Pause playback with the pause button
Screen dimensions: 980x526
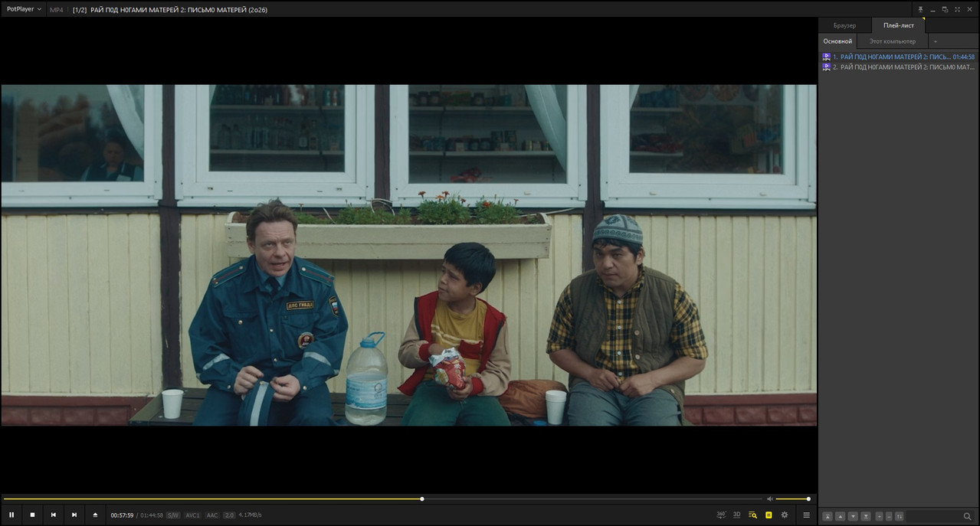point(11,515)
